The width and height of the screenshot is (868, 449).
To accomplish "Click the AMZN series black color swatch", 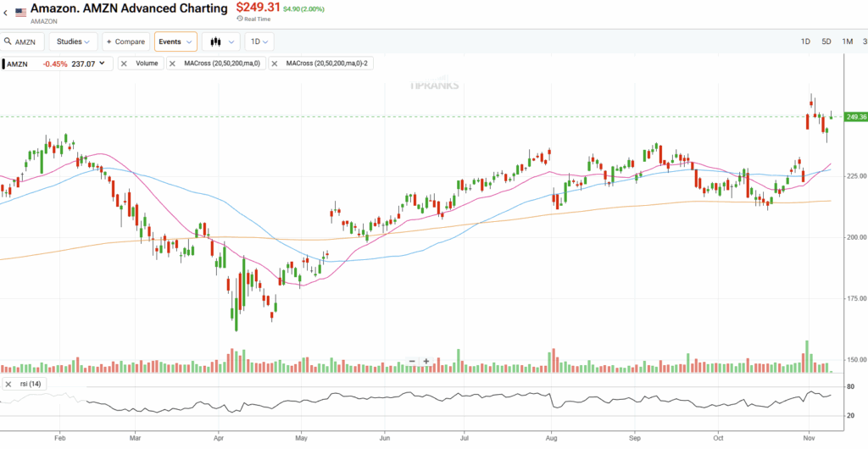I will (3, 64).
